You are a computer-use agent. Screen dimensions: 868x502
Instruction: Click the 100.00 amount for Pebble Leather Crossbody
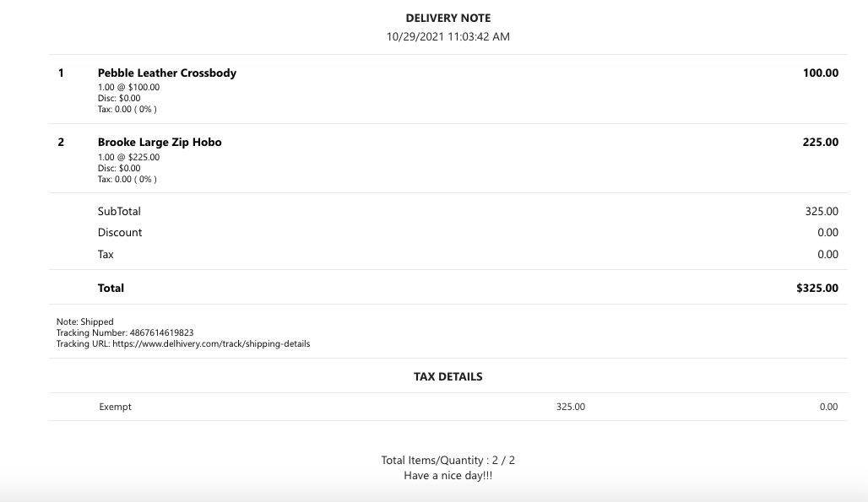[x=820, y=73]
